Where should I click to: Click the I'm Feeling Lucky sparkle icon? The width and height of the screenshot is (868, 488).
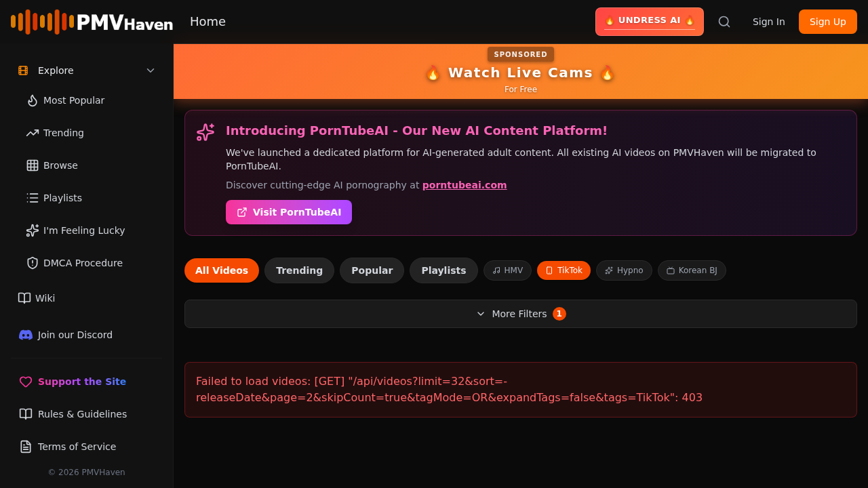point(33,230)
